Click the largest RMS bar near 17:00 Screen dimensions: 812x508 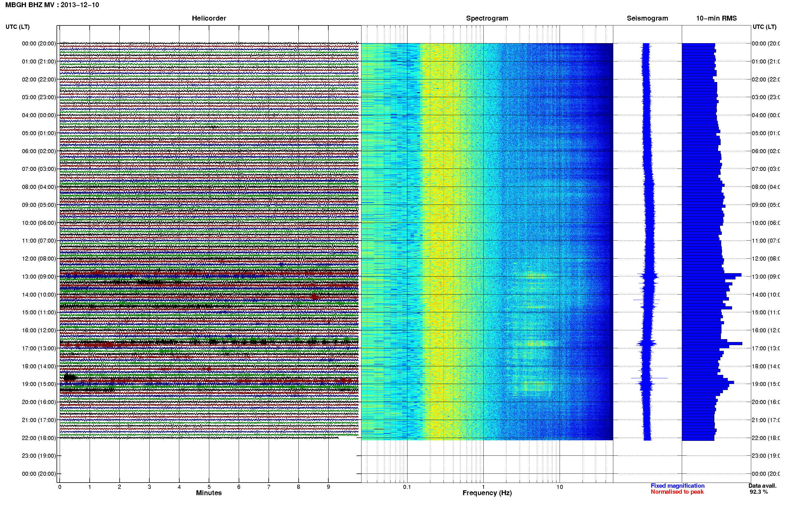tap(712, 344)
